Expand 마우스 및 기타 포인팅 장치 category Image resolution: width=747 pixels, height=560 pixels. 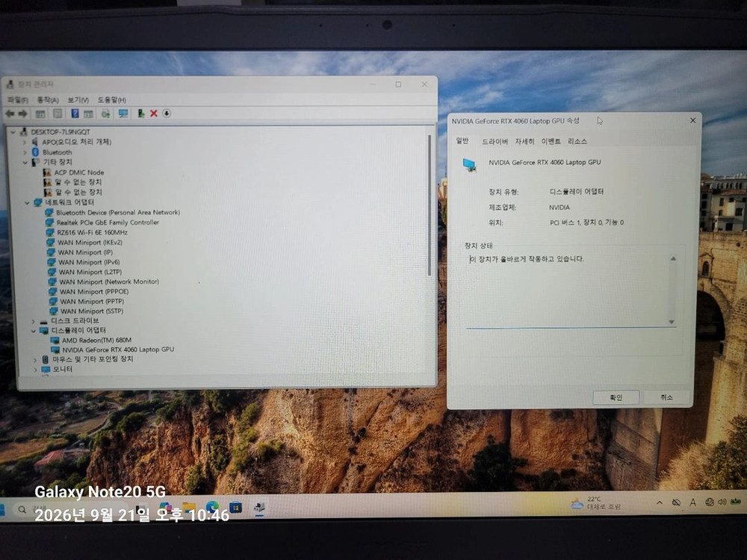[x=35, y=359]
